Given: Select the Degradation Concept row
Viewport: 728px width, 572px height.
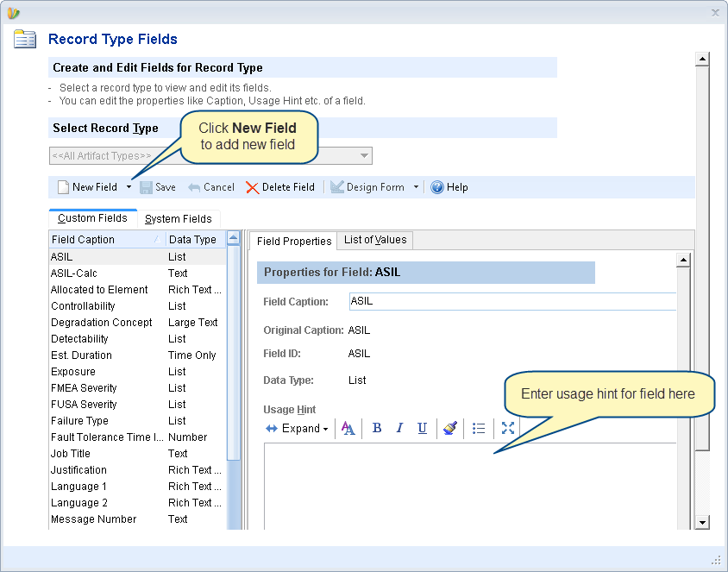Looking at the screenshot, I should pos(137,322).
